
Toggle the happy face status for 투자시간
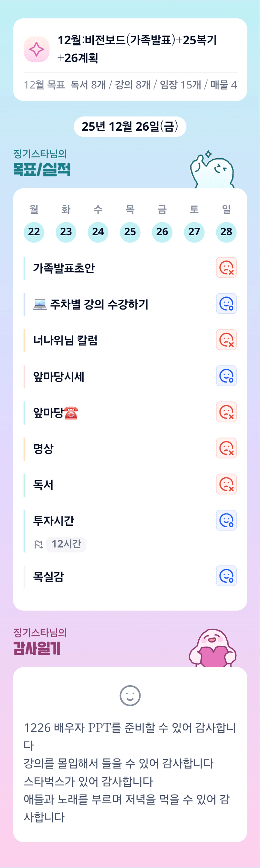(x=226, y=520)
